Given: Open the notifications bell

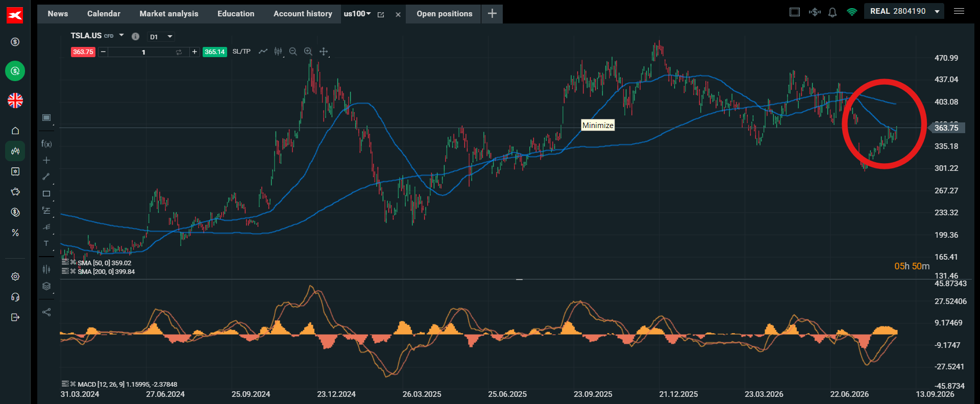Looking at the screenshot, I should (x=832, y=12).
